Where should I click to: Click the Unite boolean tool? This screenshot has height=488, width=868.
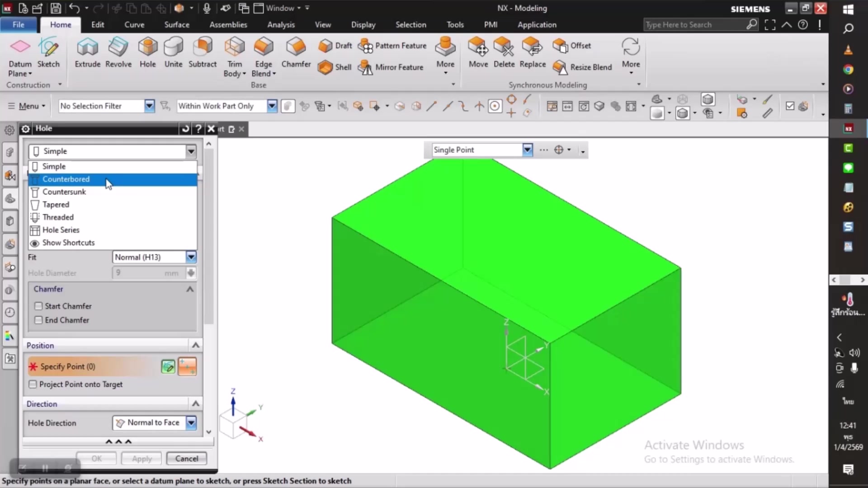pos(173,53)
